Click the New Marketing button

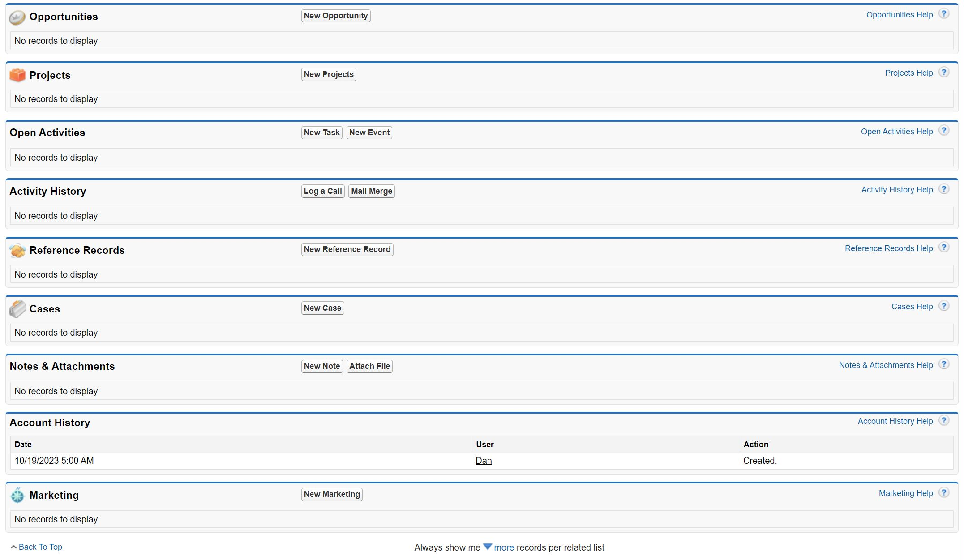tap(332, 494)
